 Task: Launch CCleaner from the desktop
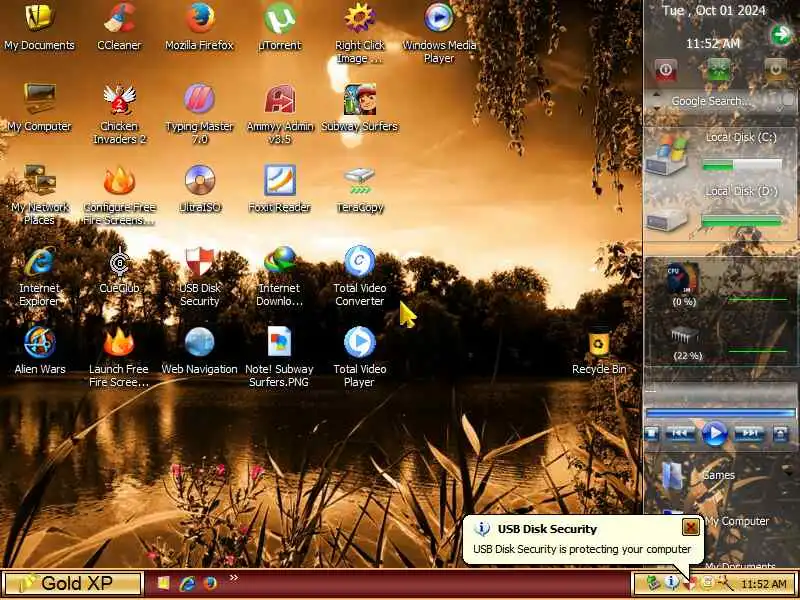119,27
